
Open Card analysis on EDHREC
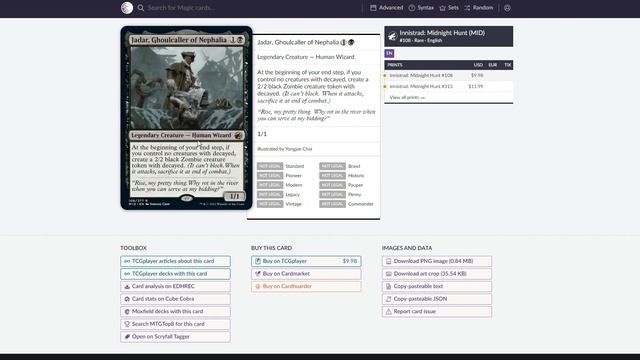point(176,287)
